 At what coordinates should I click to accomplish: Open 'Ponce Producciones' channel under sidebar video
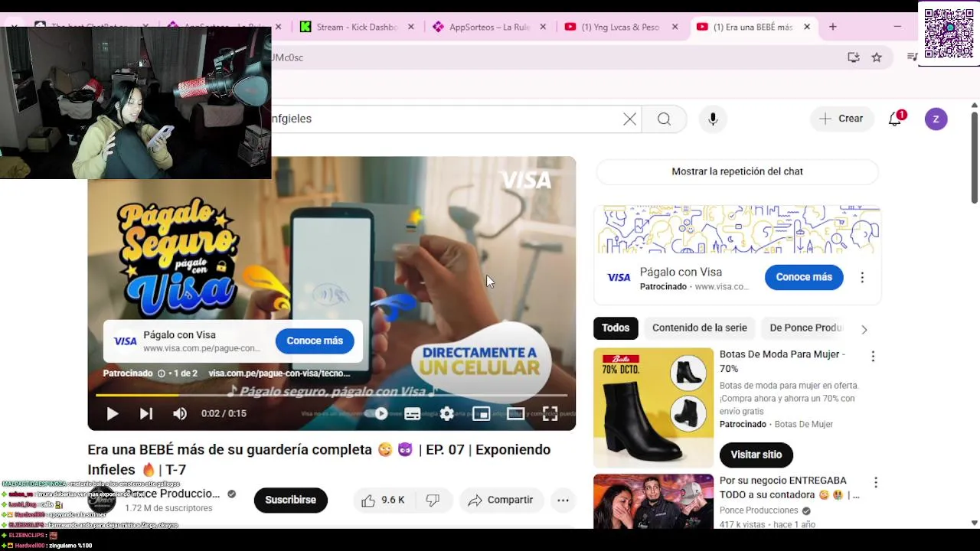759,510
